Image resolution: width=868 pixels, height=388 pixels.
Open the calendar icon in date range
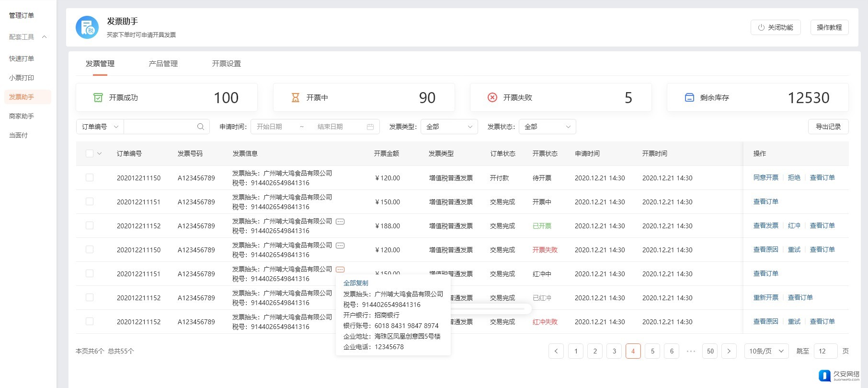click(x=370, y=127)
